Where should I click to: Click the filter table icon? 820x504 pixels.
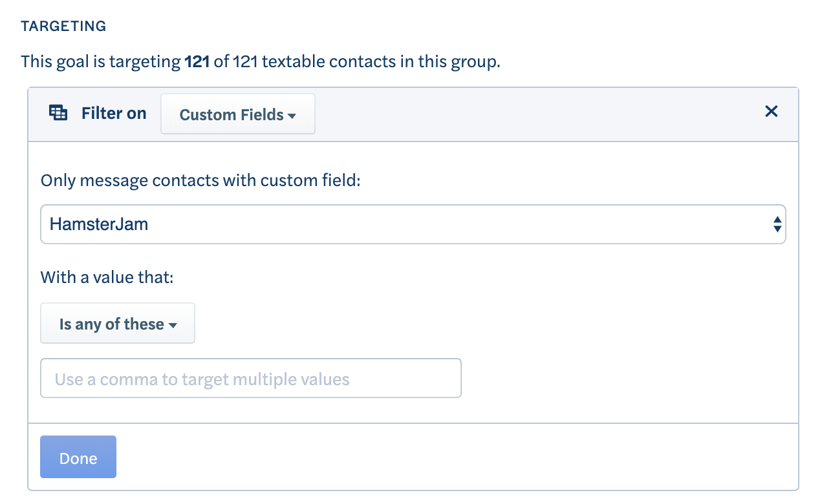pos(58,113)
